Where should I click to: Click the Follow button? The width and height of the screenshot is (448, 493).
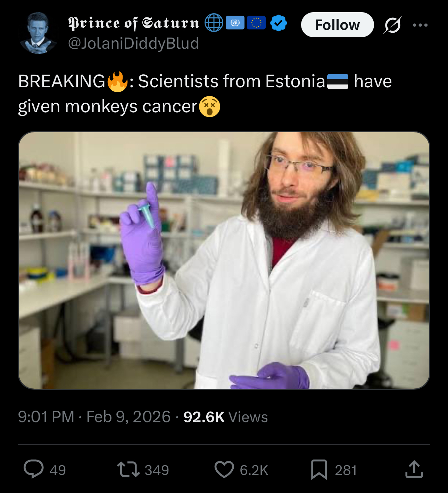337,25
